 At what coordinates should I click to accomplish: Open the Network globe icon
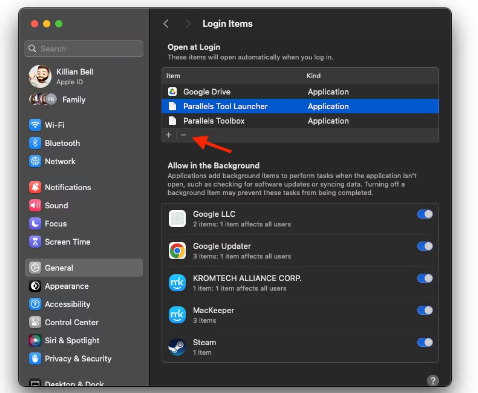point(35,161)
